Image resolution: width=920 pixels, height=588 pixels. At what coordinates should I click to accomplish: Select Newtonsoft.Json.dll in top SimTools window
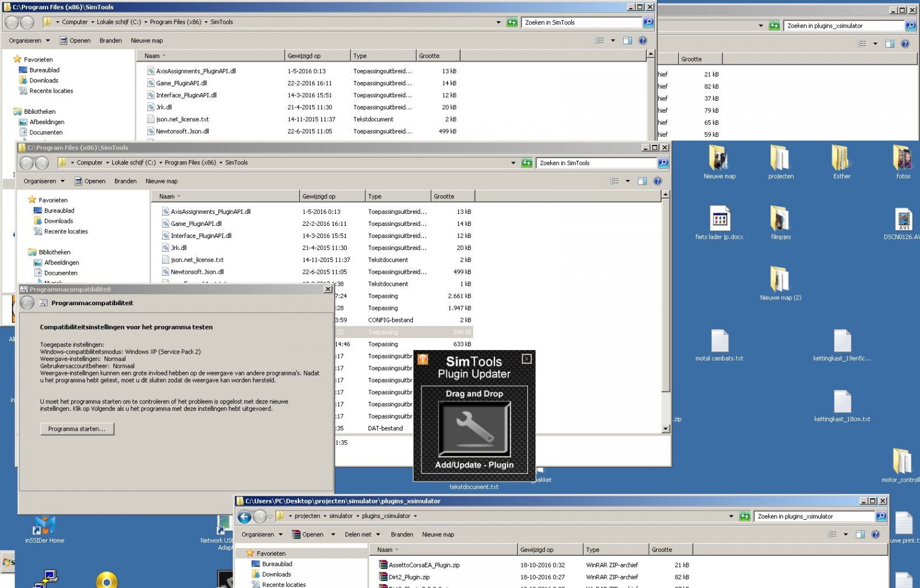coord(182,132)
